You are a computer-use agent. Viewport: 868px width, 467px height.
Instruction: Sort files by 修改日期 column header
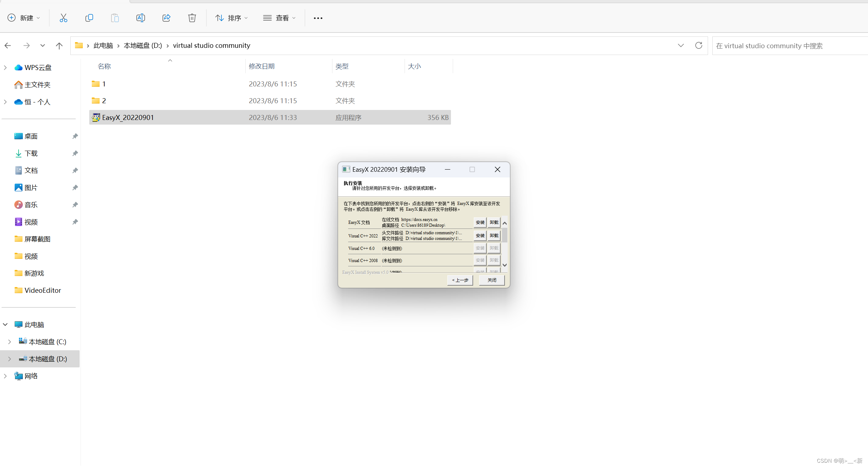click(262, 66)
